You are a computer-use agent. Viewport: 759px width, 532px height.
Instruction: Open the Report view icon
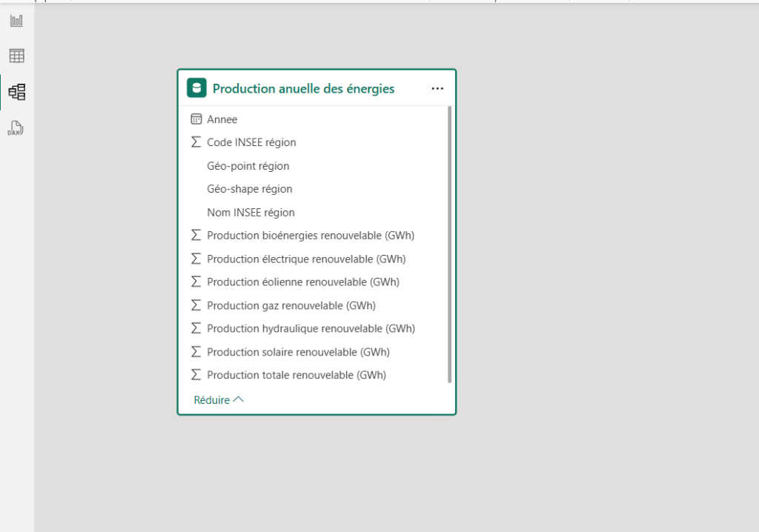(x=16, y=20)
